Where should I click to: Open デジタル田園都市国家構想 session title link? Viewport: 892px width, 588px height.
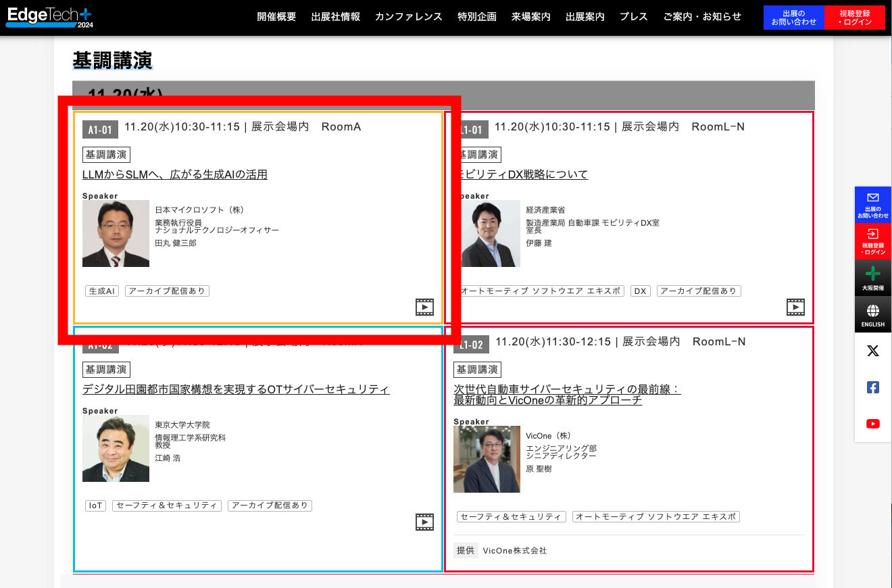click(x=236, y=389)
